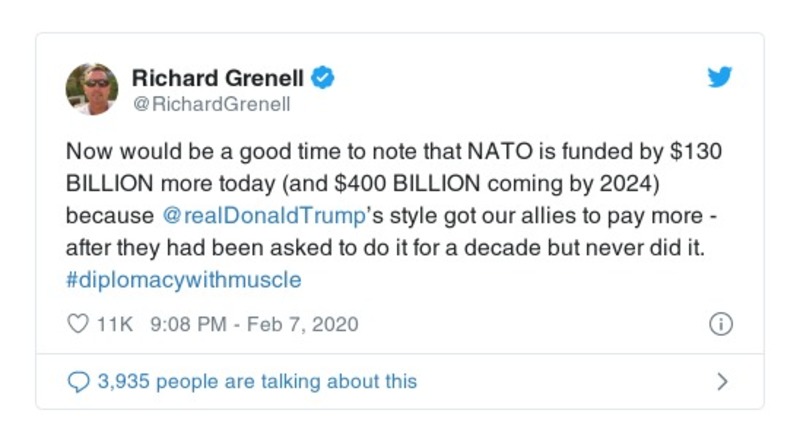The width and height of the screenshot is (800, 445).
Task: Click the speech bubble reply icon
Action: click(77, 381)
